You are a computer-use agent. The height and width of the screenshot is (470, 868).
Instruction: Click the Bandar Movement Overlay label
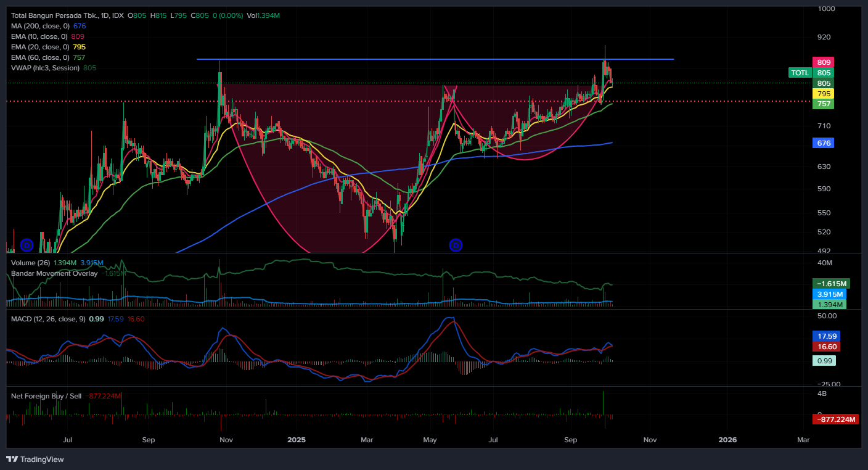(54, 273)
